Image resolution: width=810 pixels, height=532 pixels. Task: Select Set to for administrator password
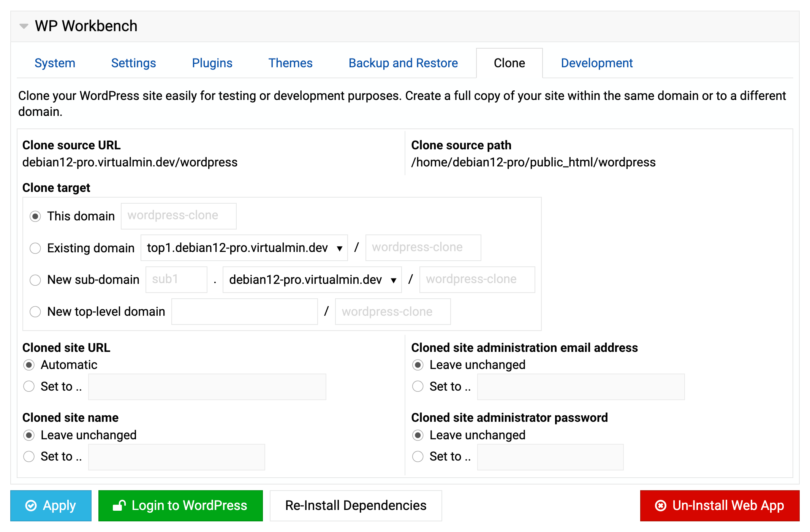pyautogui.click(x=418, y=456)
